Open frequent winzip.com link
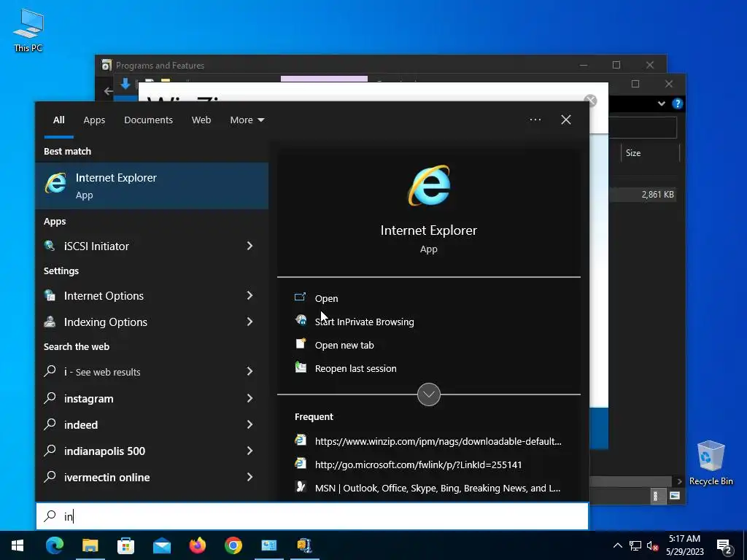This screenshot has height=560, width=747. [x=438, y=441]
